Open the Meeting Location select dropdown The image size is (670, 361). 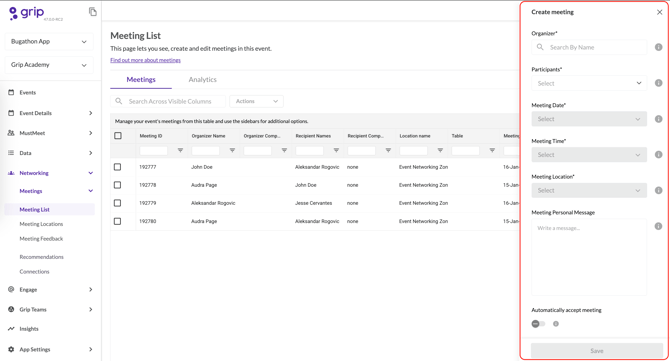click(589, 191)
